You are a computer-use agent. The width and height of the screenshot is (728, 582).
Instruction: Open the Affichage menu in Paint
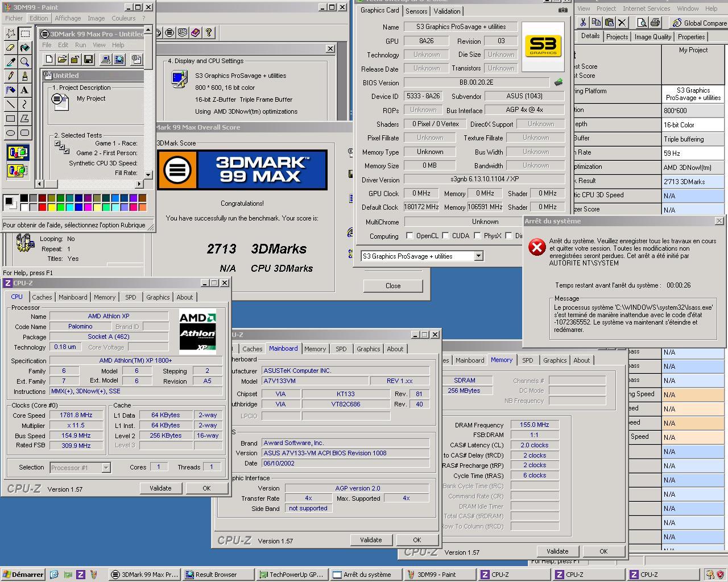[x=68, y=18]
